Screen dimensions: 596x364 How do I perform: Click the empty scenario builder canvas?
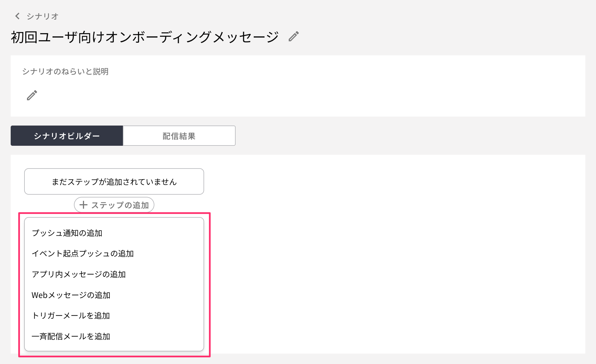click(x=394, y=253)
